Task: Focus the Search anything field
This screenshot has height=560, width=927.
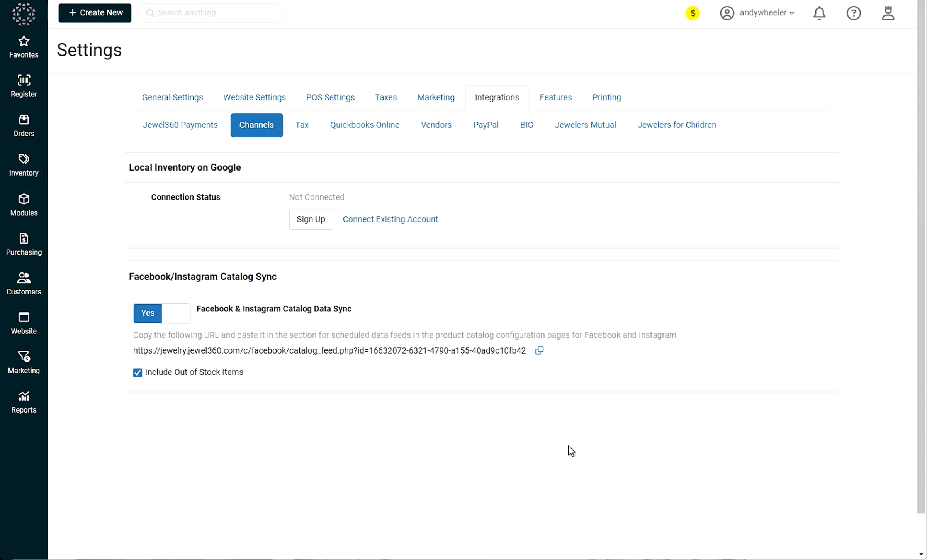Action: click(x=216, y=13)
